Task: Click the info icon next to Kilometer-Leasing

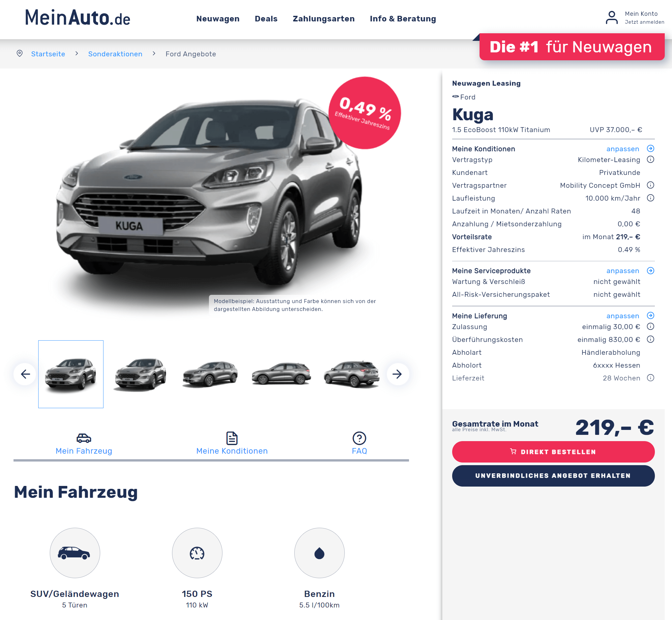Action: click(x=650, y=159)
